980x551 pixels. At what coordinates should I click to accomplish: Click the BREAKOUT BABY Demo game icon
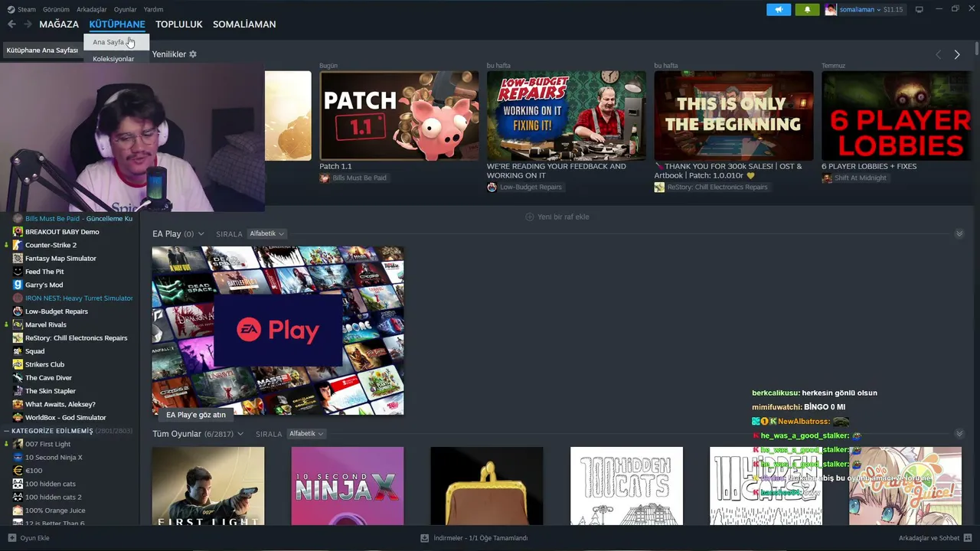point(18,232)
